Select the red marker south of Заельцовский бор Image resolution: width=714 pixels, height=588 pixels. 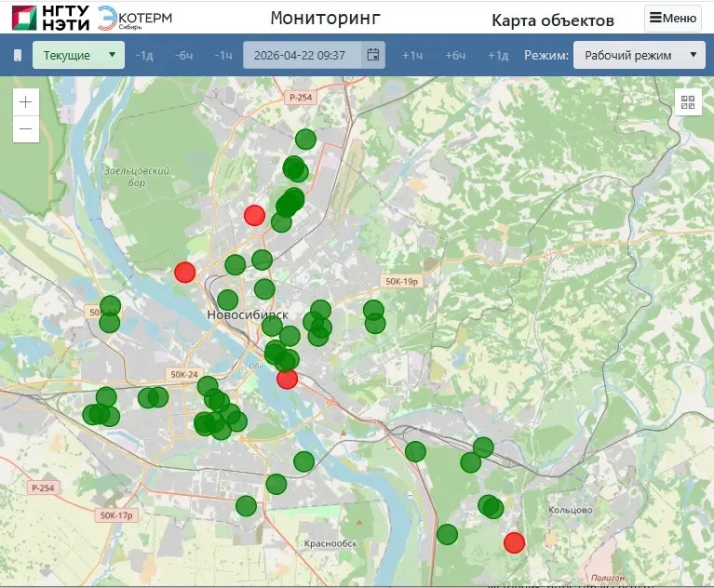(185, 273)
